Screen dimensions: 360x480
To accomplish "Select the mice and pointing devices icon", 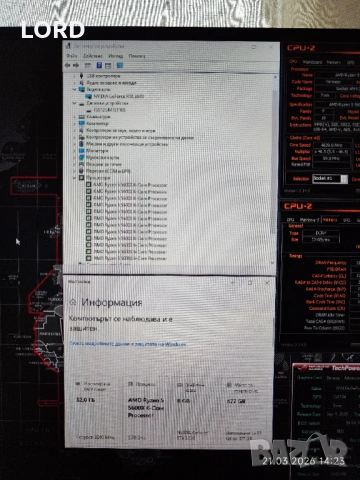I will [x=81, y=144].
